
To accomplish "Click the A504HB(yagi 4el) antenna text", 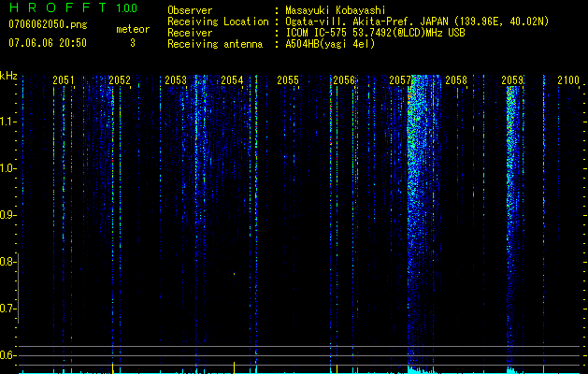I will (330, 44).
